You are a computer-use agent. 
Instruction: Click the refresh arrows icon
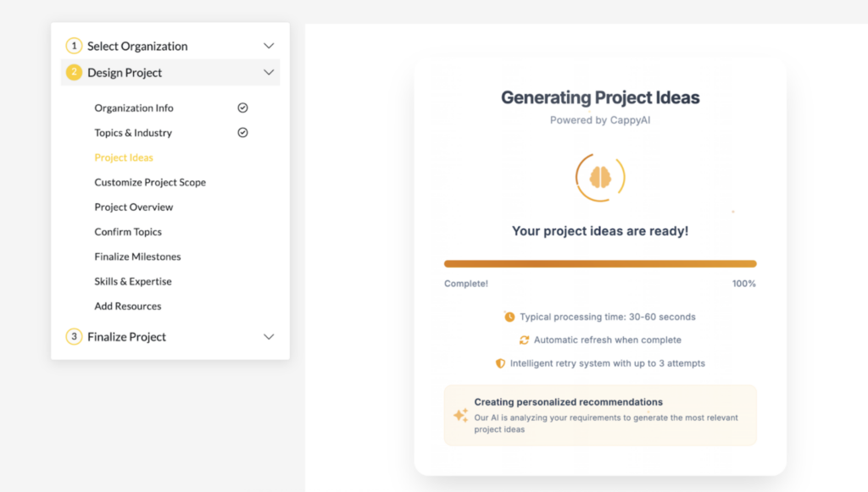click(x=524, y=340)
